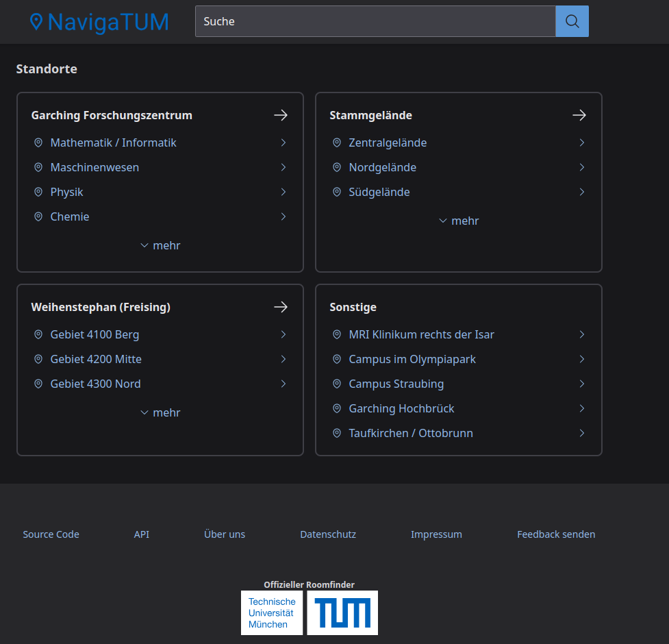Viewport: 669px width, 644px height.
Task: Click pin icon next to MRI Klinikum
Action: (x=337, y=334)
